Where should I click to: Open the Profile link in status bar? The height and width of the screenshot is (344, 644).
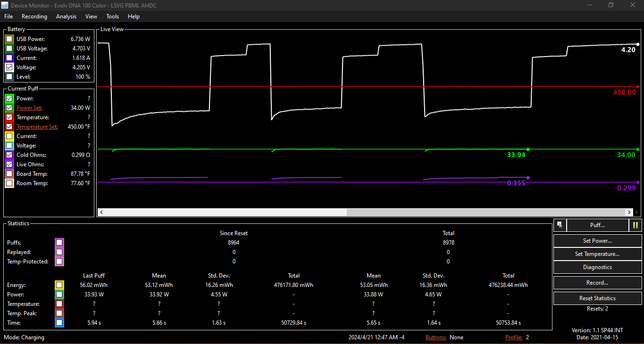click(x=513, y=337)
